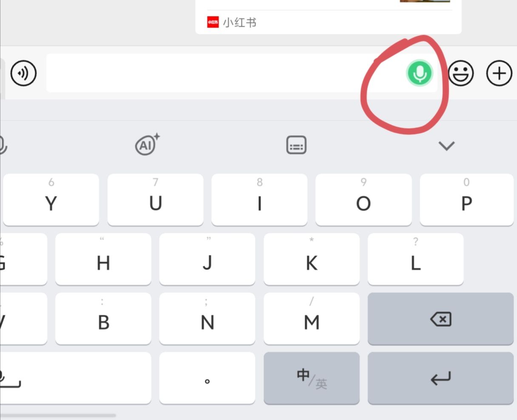Viewport: 517px width, 420px height.
Task: Tap the P key
Action: pos(466,200)
